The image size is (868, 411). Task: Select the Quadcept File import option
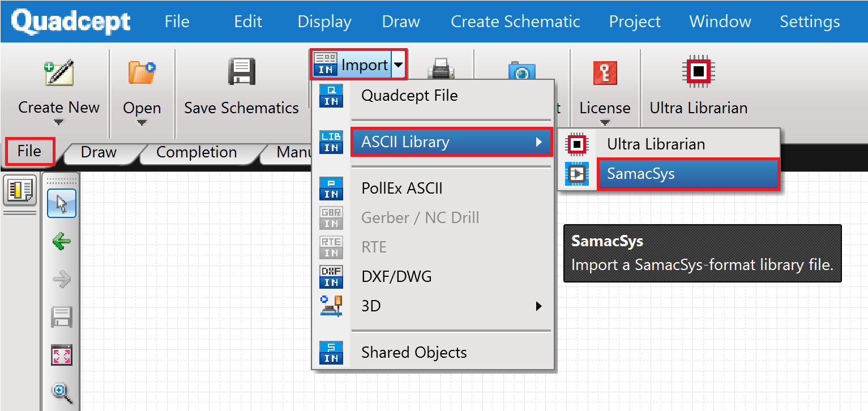[409, 95]
